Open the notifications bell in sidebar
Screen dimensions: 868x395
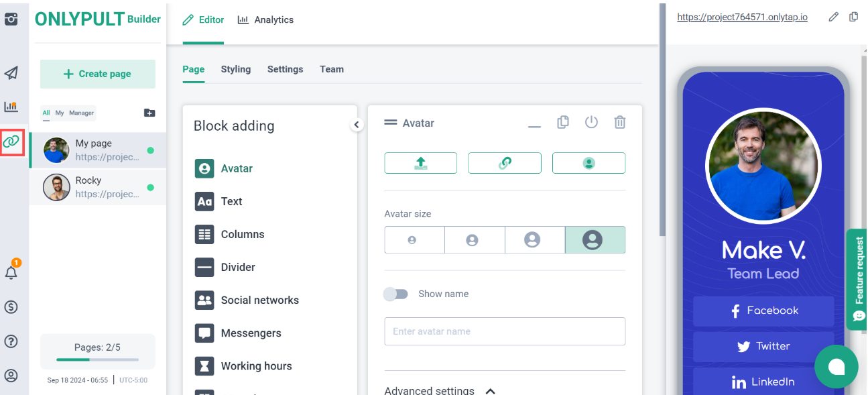pyautogui.click(x=11, y=272)
